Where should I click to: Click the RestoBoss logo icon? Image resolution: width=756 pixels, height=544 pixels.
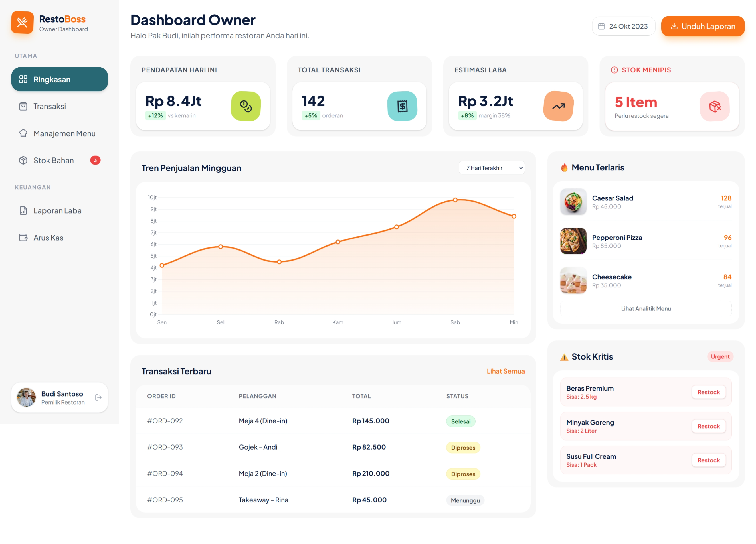point(22,22)
